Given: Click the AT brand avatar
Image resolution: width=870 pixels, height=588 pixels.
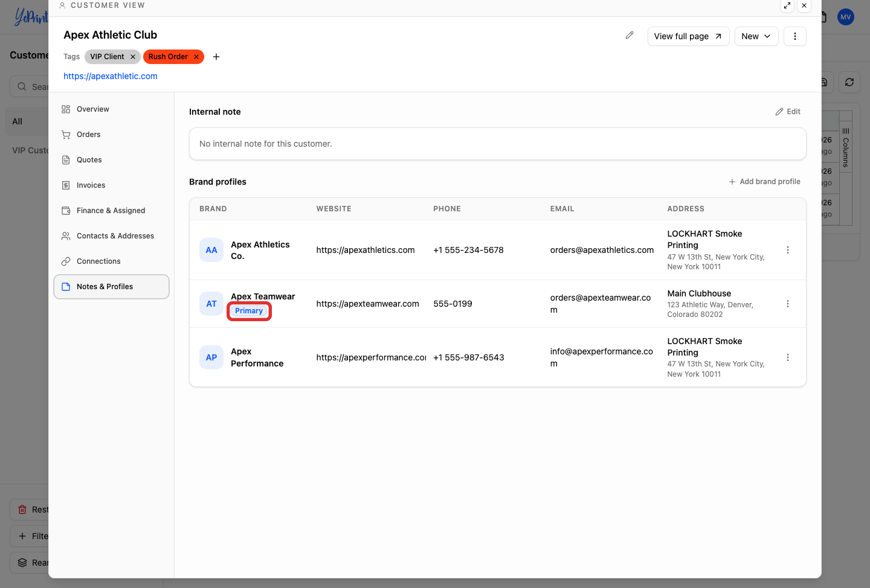Looking at the screenshot, I should (x=211, y=304).
